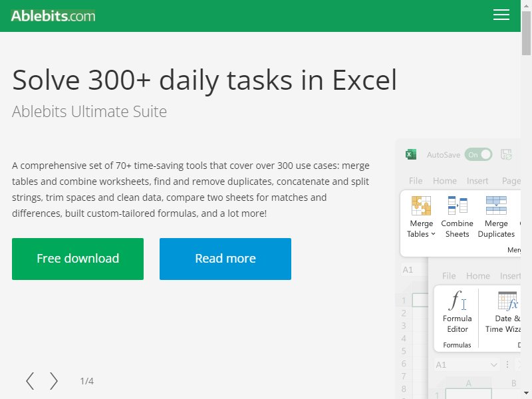532x399 pixels.
Task: Click the Read more button
Action: coord(225,259)
